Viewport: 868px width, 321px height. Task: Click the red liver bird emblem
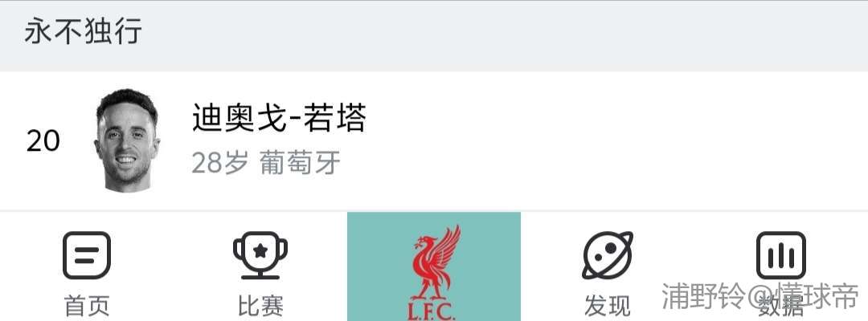coord(436,262)
